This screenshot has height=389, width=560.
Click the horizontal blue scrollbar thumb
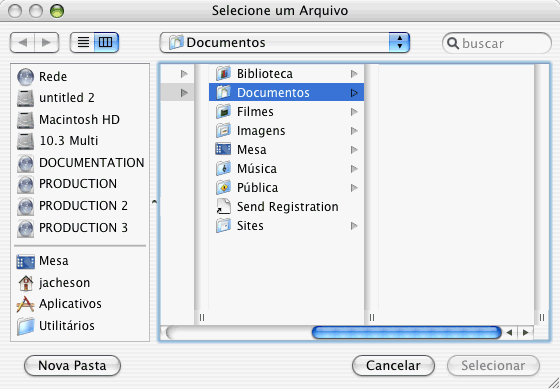407,333
